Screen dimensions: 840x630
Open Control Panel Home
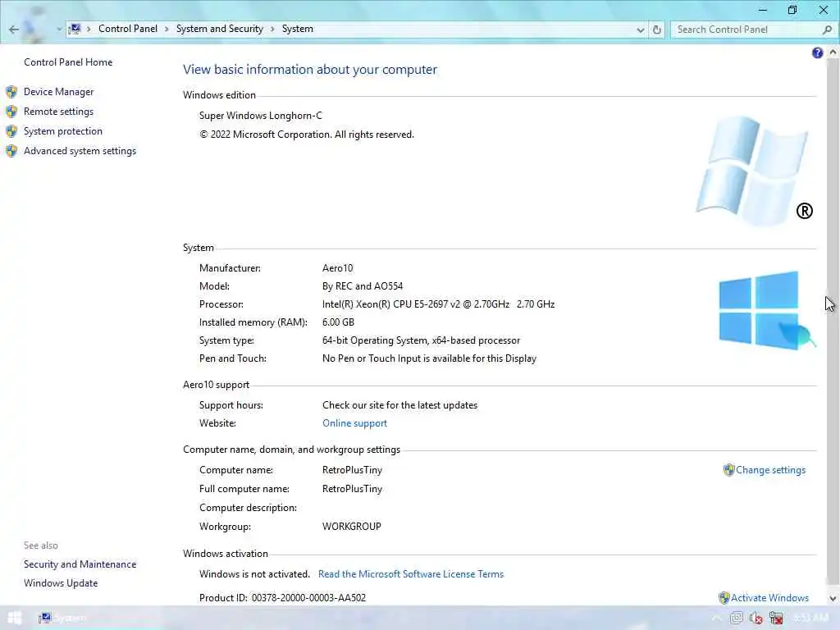[x=68, y=62]
